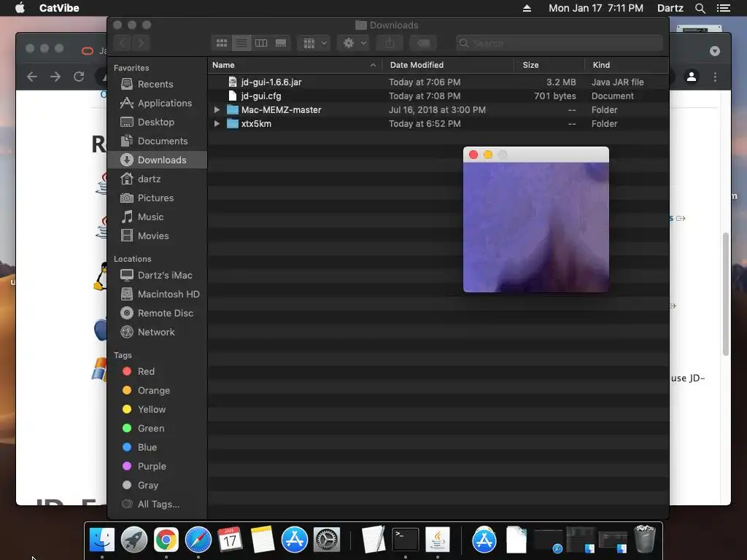Image resolution: width=747 pixels, height=560 pixels.
Task: Open Launchpad from the Dock
Action: click(x=134, y=540)
